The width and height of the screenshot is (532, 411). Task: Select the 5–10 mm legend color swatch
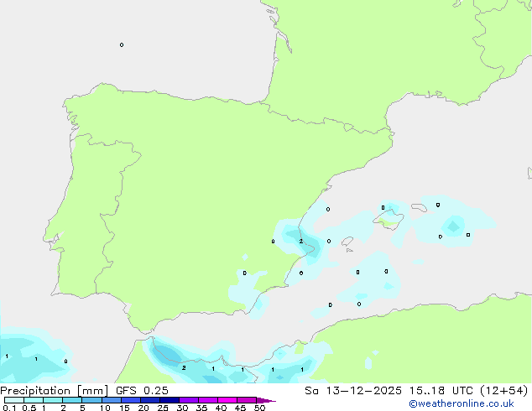(92, 400)
